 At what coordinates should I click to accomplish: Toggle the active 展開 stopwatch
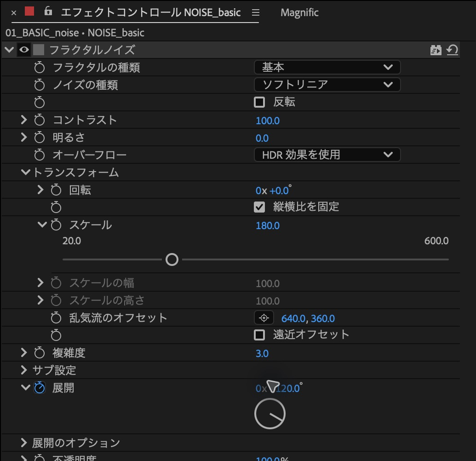tap(40, 388)
